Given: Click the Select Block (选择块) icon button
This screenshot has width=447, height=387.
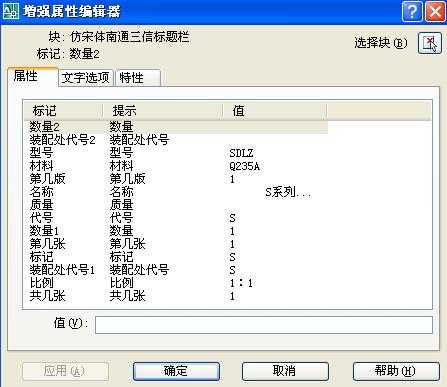Looking at the screenshot, I should coord(430,43).
